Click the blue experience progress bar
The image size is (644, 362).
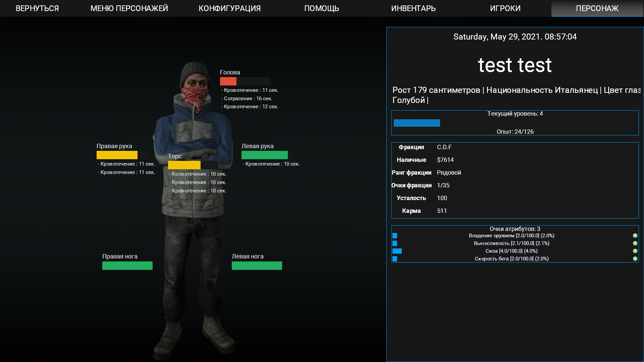click(417, 123)
